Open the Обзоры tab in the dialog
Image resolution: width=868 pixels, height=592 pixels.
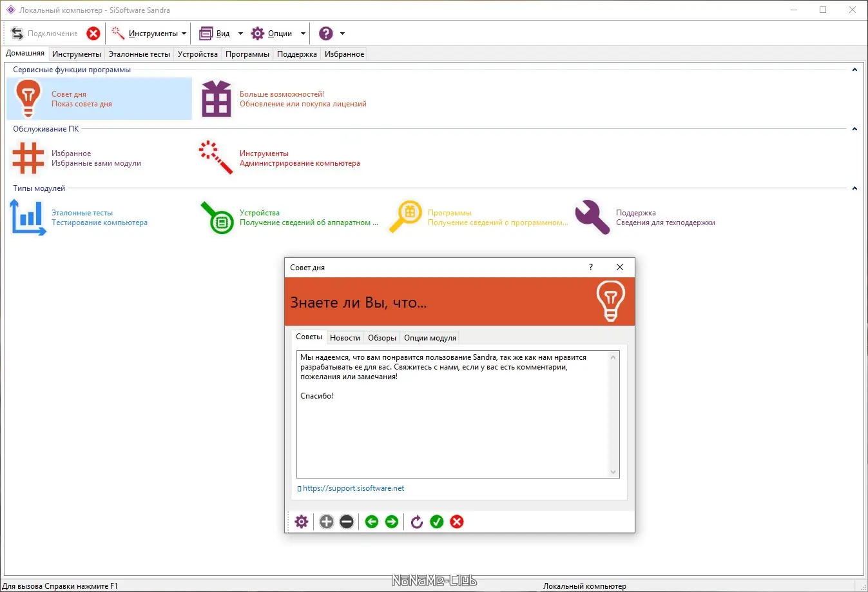[382, 338]
